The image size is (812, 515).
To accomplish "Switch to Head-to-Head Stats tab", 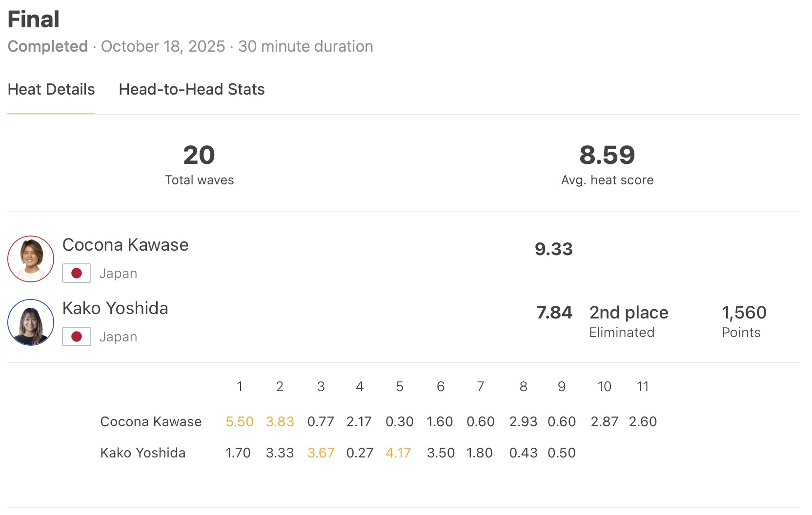I will [x=191, y=90].
